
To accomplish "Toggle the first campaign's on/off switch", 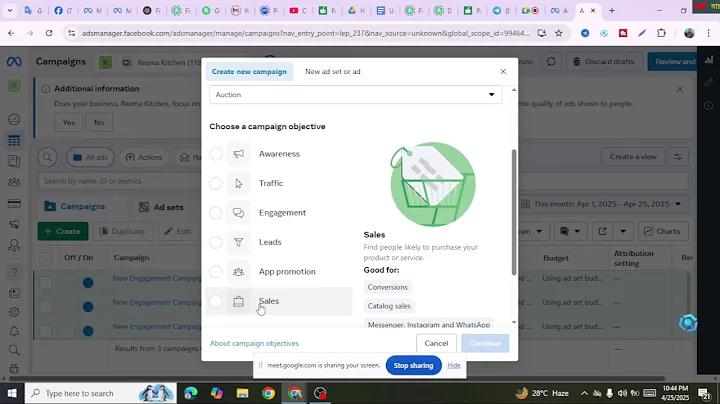I will [88, 282].
